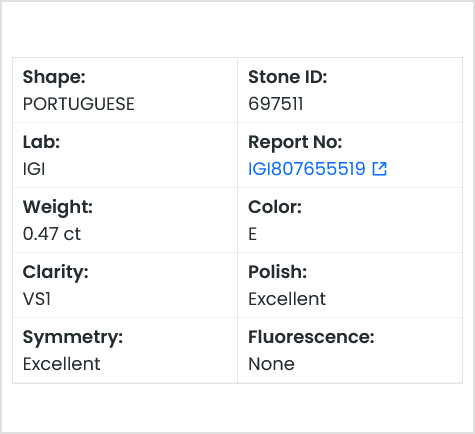Click the Clarity label
Screen dimensions: 475x434
[55, 273]
